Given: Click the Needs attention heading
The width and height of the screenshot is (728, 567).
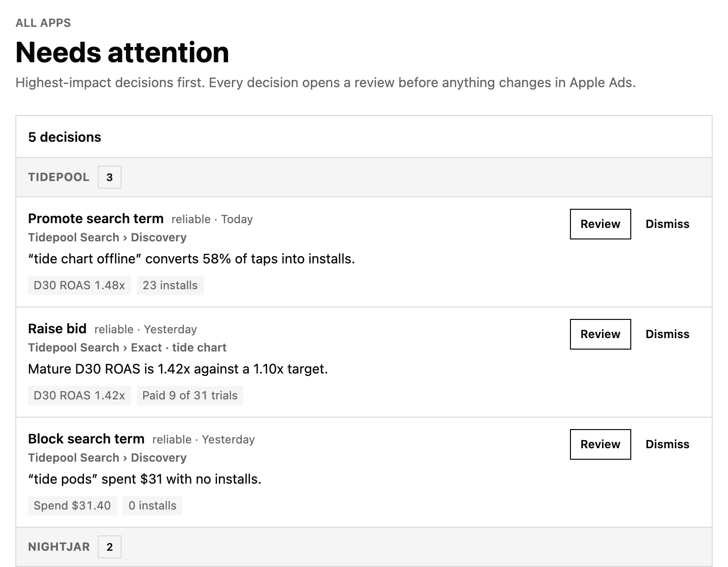Looking at the screenshot, I should pos(122,52).
